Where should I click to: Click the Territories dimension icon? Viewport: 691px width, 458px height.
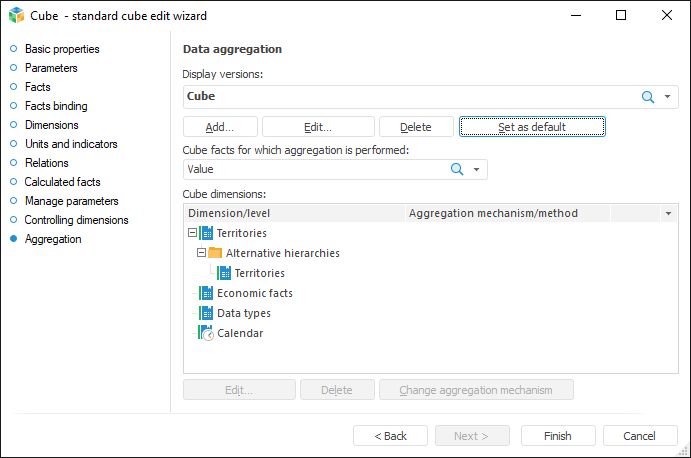tap(207, 233)
